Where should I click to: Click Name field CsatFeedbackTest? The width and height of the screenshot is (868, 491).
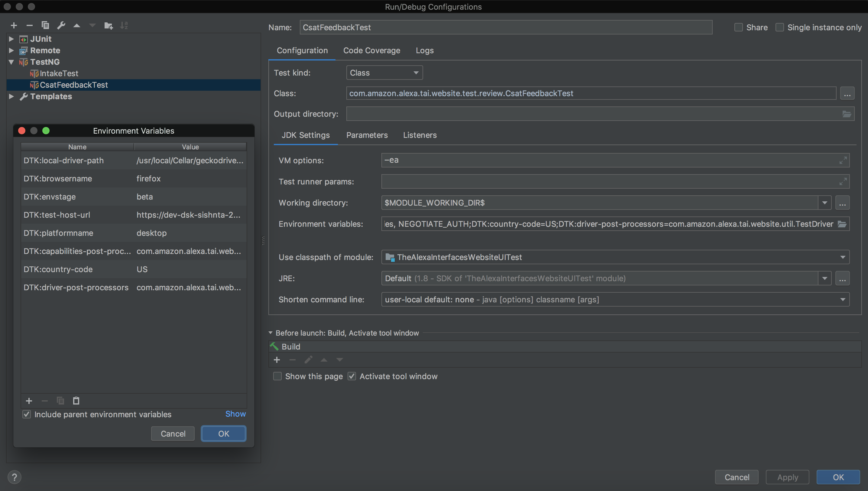coord(506,27)
